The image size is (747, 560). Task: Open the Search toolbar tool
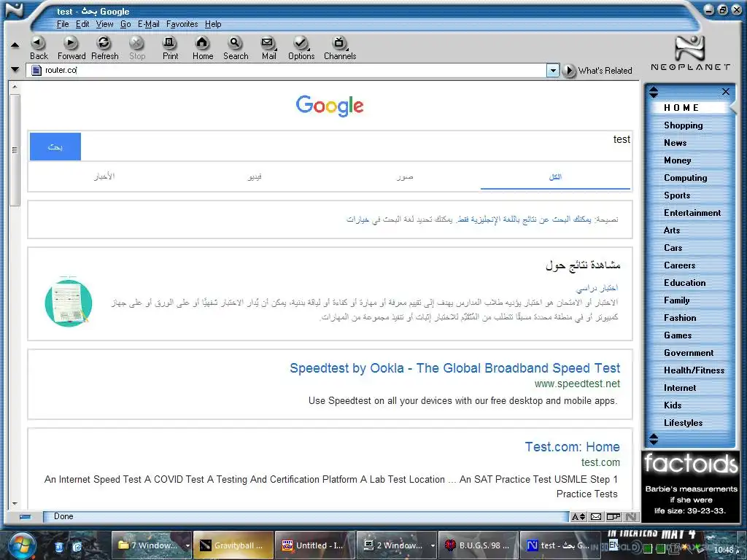(x=236, y=48)
